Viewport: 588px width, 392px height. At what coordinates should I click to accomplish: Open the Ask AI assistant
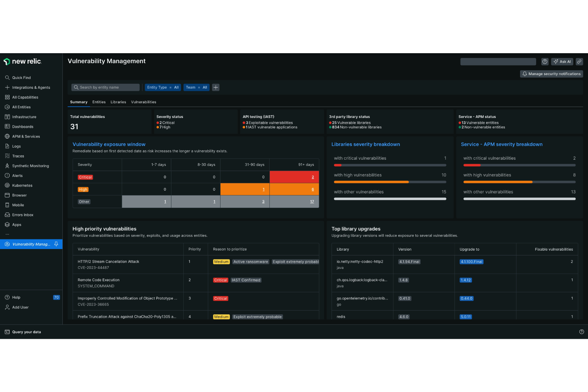pos(562,62)
